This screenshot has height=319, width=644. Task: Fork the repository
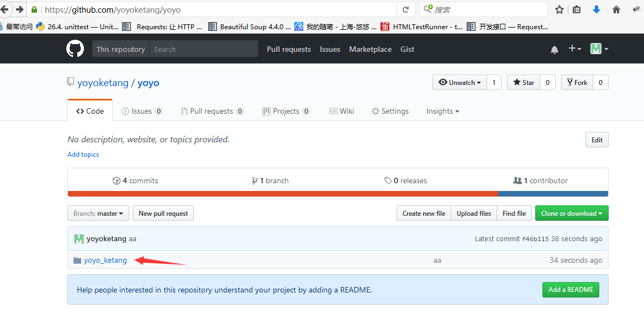pos(577,83)
